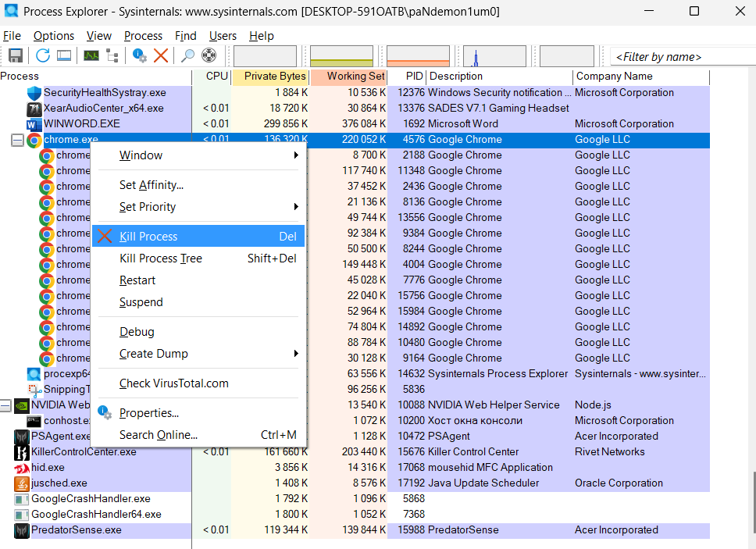756x549 pixels.
Task: Click the Process Explorer title bar icon
Action: [11, 11]
